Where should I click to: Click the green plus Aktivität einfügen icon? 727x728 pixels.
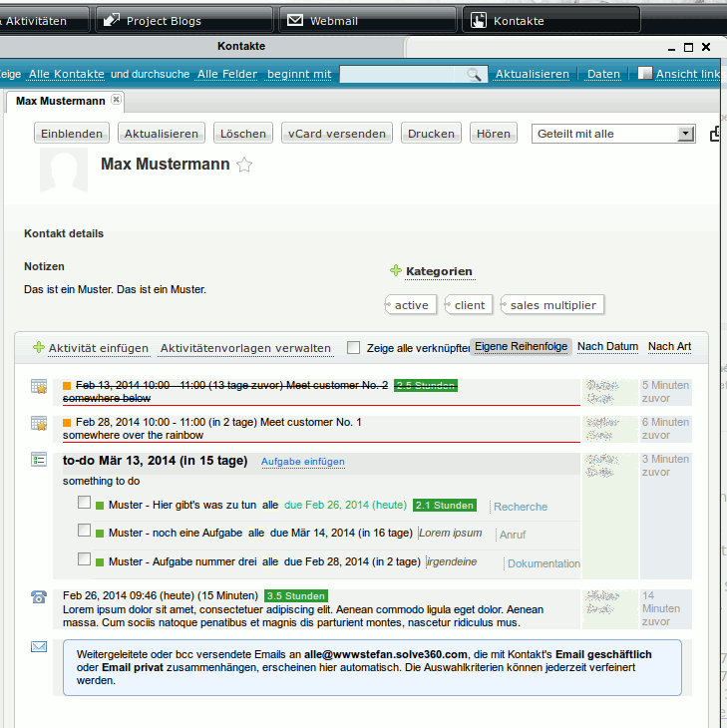(x=39, y=347)
